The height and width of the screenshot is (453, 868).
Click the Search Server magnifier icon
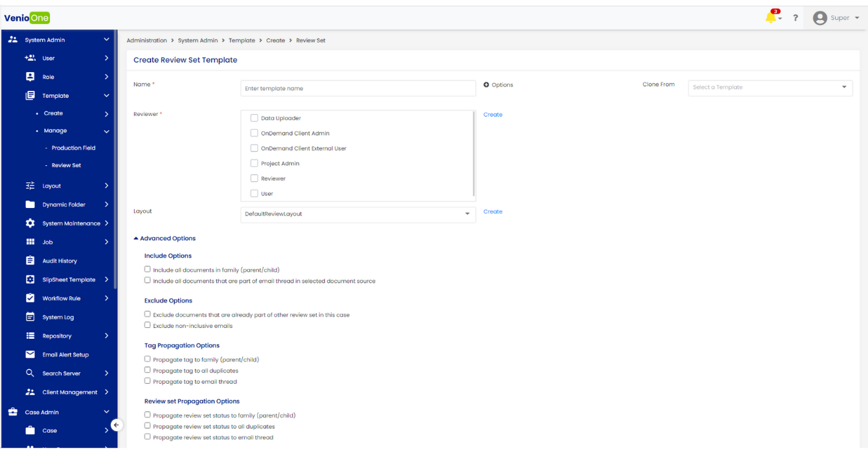click(x=30, y=373)
